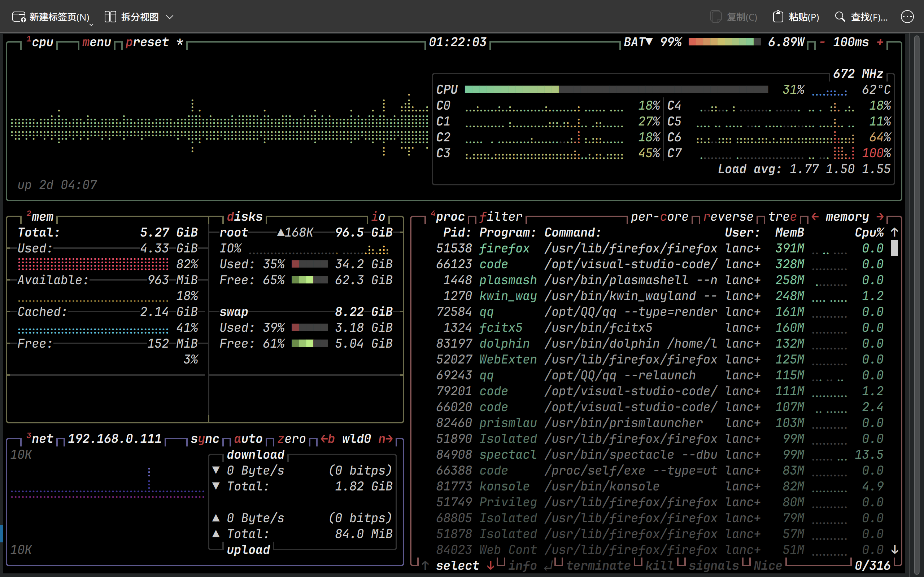Expand the split view dropdown chevron
Viewport: 924px width, 577px height.
pyautogui.click(x=170, y=17)
